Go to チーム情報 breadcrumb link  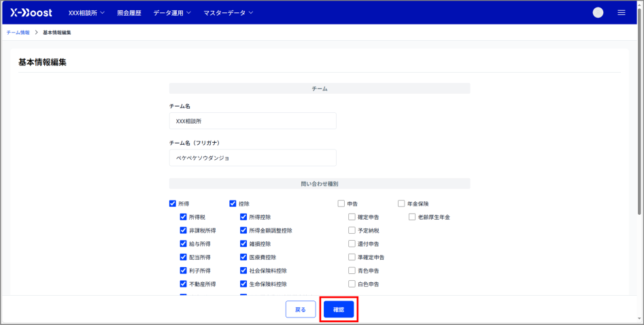click(x=18, y=33)
